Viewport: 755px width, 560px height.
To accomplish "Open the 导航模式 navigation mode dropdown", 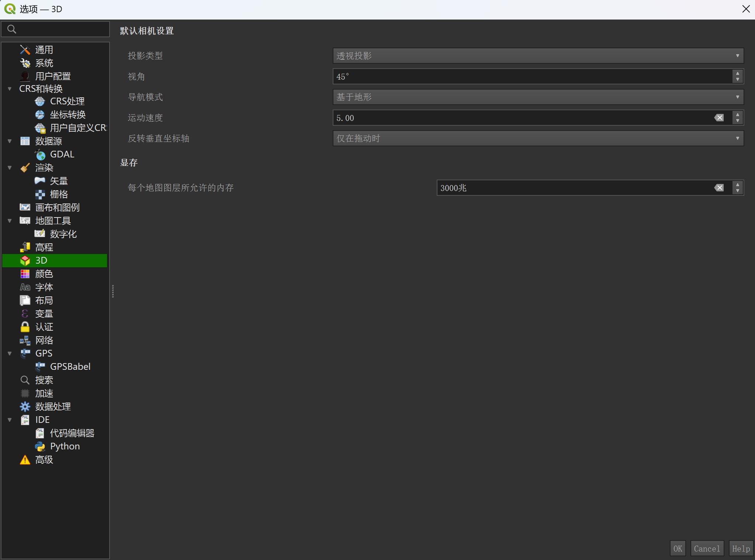I will click(538, 97).
